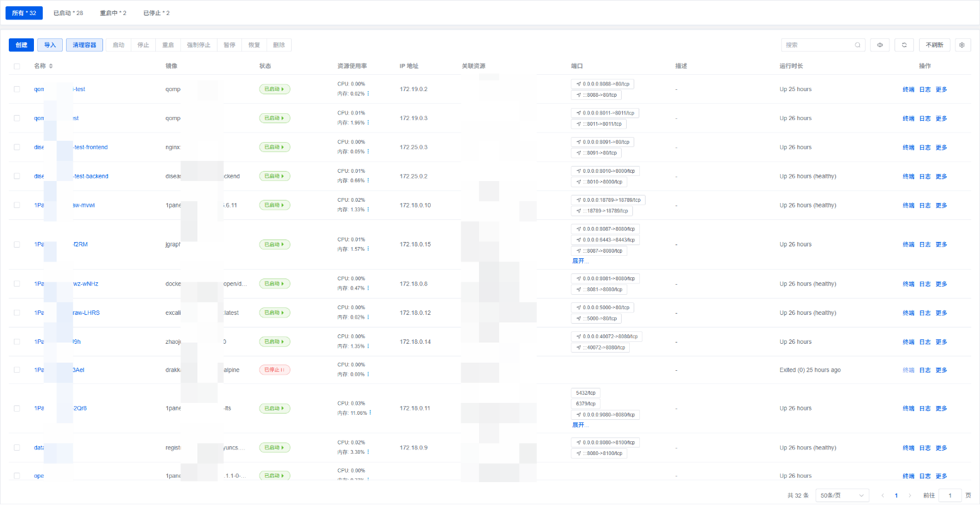Click 已启动 status tag for 172.19.0.2 row
The width and height of the screenshot is (980, 511).
[x=275, y=89]
